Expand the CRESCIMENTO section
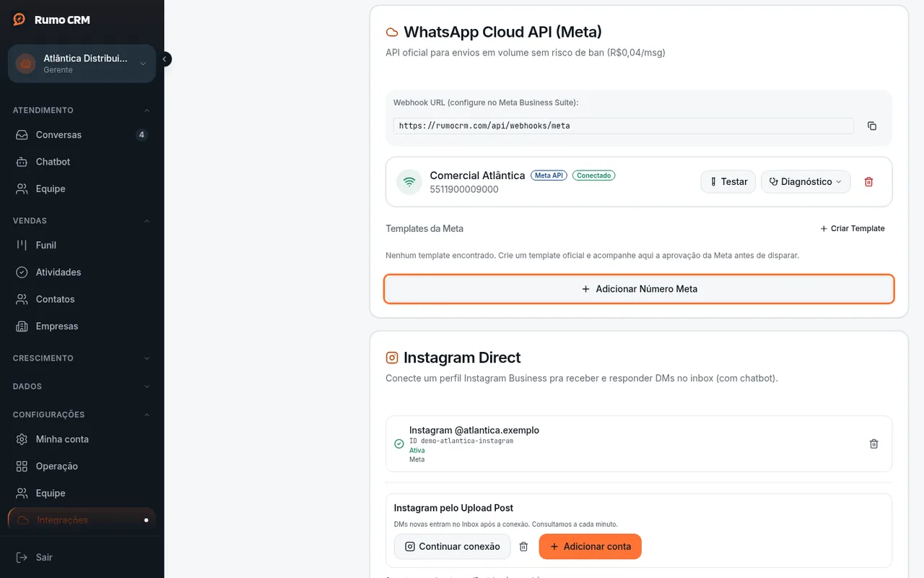The image size is (924, 578). [x=82, y=358]
